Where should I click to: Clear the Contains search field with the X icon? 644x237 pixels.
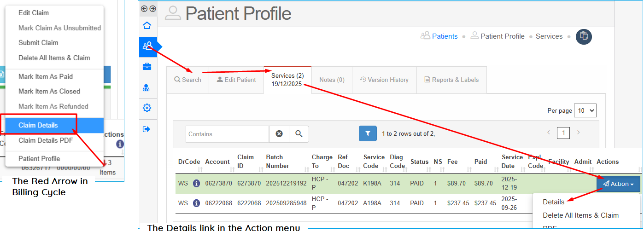279,134
